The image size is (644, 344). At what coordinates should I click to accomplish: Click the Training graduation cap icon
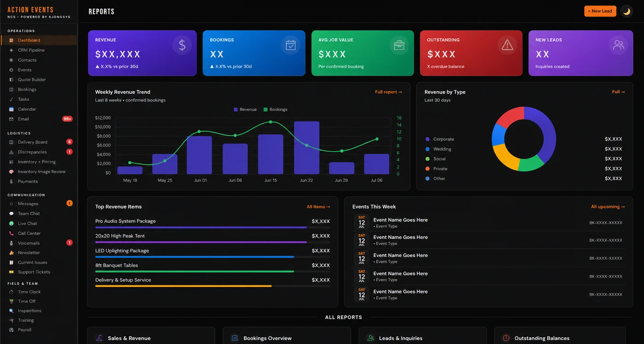11,321
